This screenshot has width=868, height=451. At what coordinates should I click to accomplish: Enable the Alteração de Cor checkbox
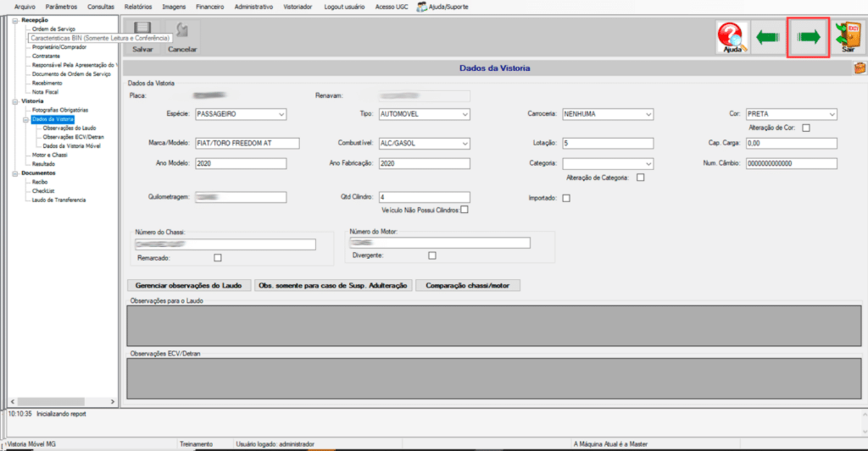tap(806, 128)
